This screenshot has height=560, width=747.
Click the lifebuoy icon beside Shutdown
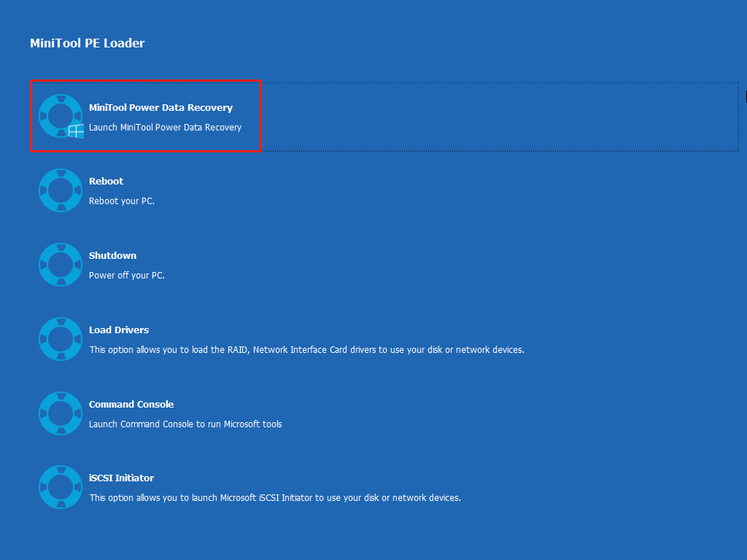pos(61,265)
